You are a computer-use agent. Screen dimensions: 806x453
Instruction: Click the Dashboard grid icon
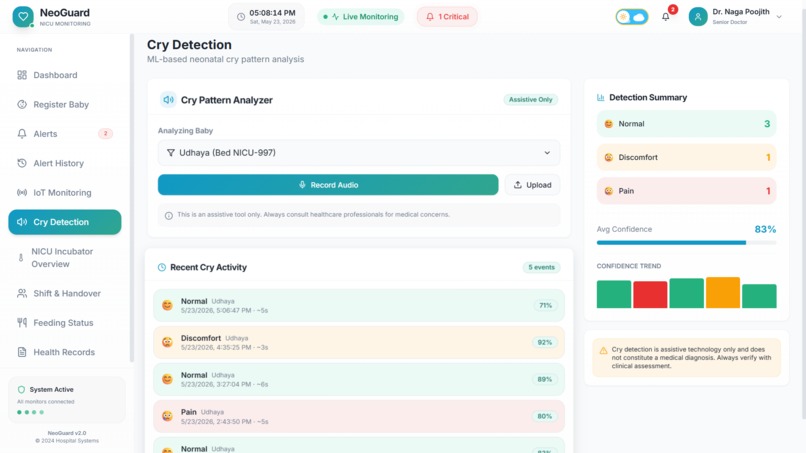click(22, 75)
